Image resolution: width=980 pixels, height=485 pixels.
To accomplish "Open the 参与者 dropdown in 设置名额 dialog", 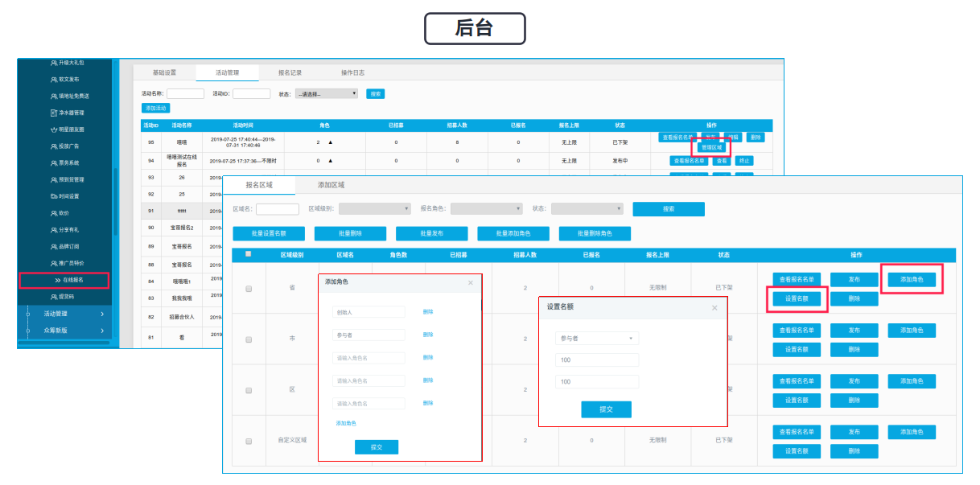I will coord(597,339).
